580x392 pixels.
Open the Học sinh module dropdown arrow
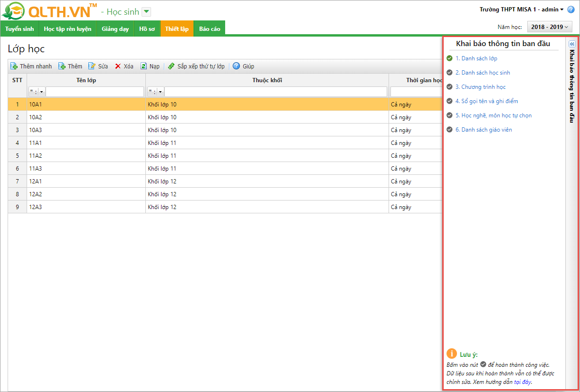click(x=146, y=12)
